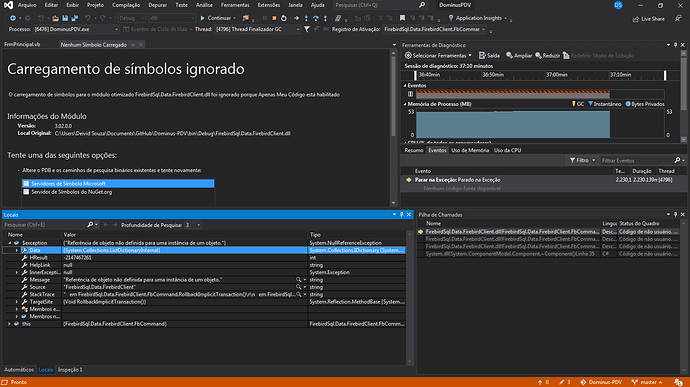
Task: Expand the Data row in Locais
Action: (x=17, y=250)
